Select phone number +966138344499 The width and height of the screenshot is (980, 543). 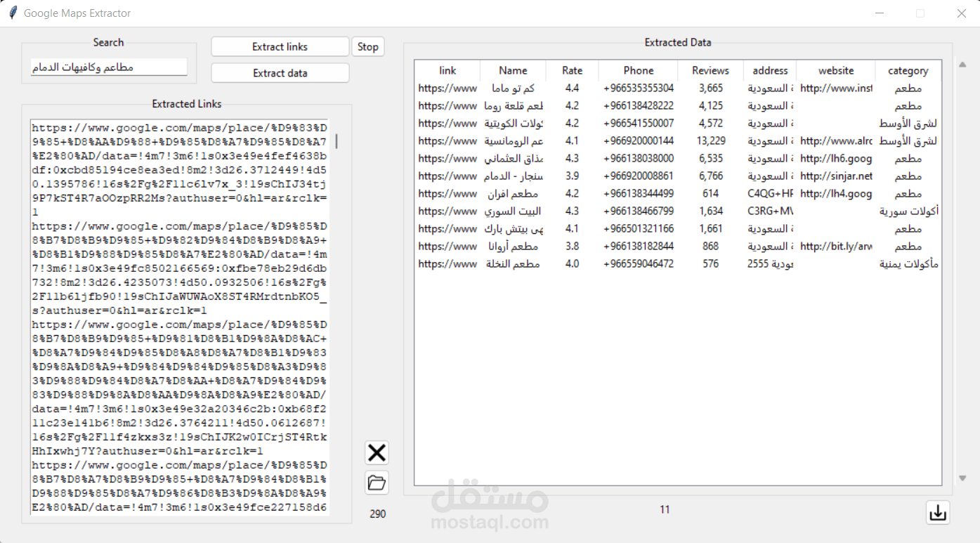point(639,194)
